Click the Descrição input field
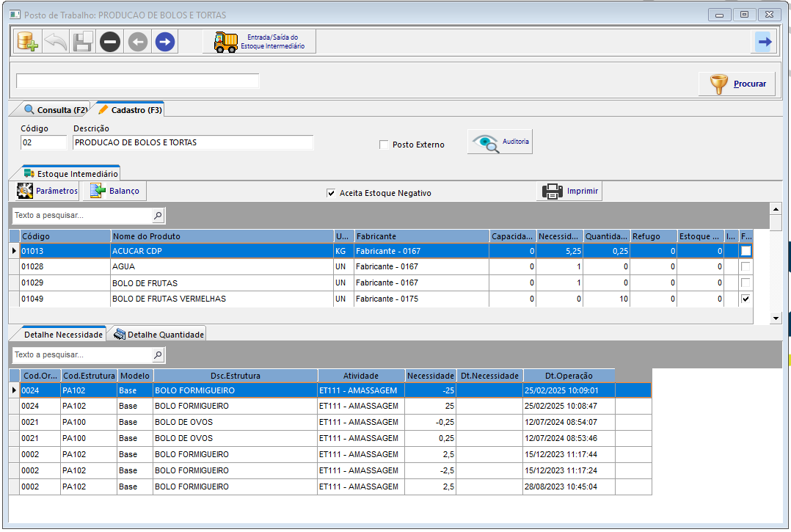 (x=193, y=142)
